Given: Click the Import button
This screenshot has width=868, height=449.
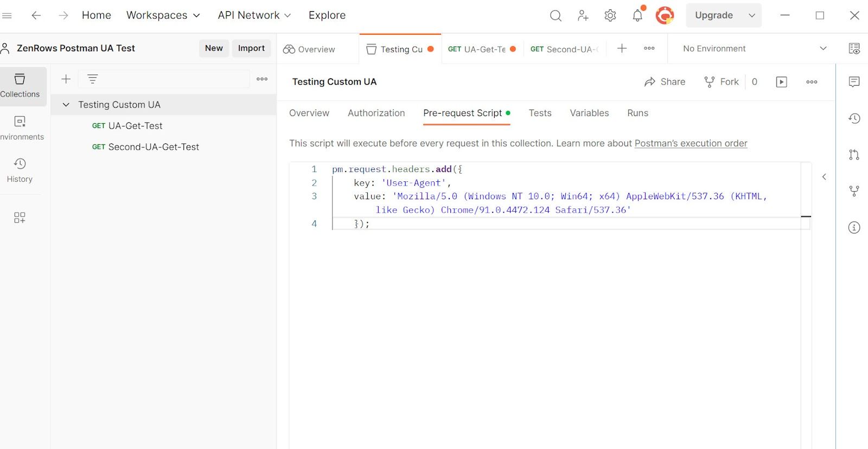Looking at the screenshot, I should [251, 48].
